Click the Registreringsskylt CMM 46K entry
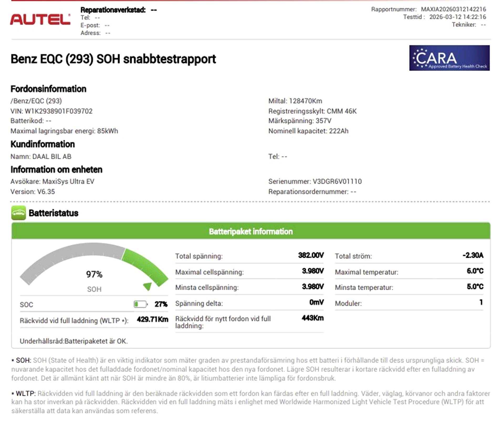This screenshot has width=504, height=421. (312, 111)
